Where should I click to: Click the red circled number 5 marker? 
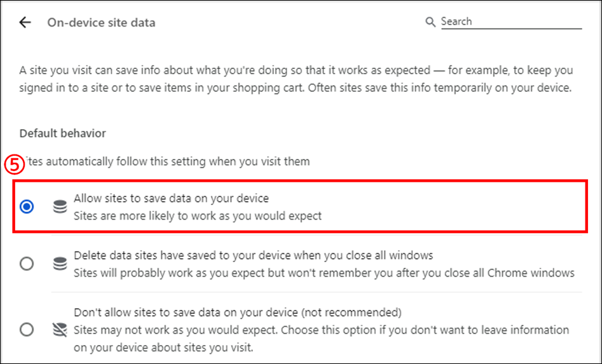click(x=15, y=165)
